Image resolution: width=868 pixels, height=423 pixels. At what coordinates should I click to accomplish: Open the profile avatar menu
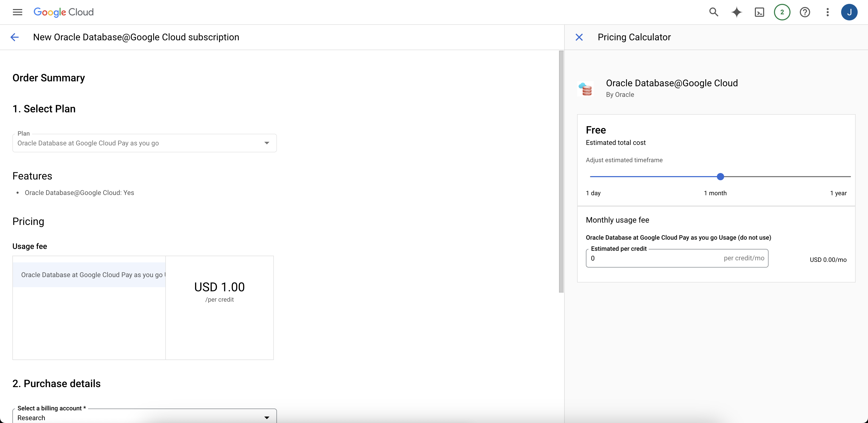pos(849,12)
